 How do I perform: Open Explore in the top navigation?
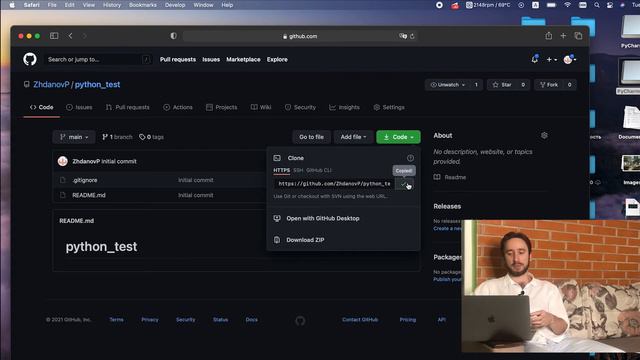pos(277,60)
